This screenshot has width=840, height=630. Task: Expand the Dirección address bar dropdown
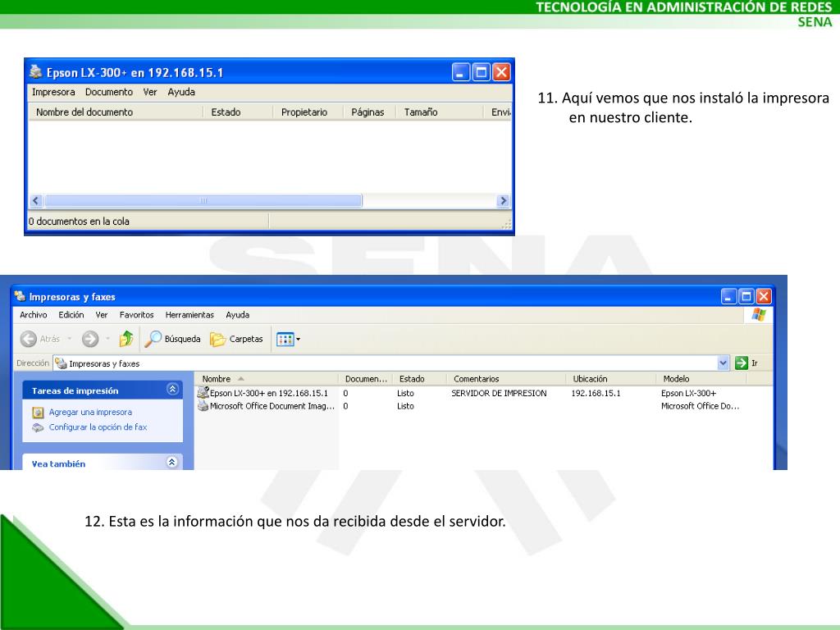[723, 363]
